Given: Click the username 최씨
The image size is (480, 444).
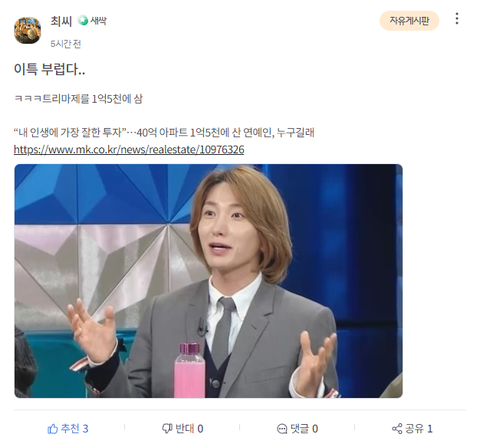Looking at the screenshot, I should 61,21.
